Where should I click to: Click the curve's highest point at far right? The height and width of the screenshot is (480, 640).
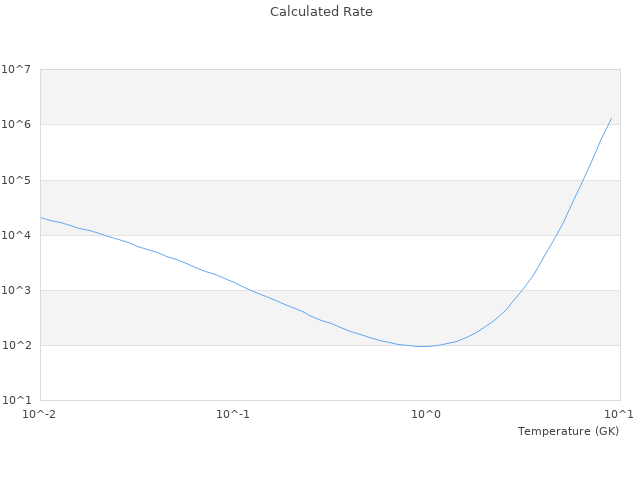click(x=611, y=118)
